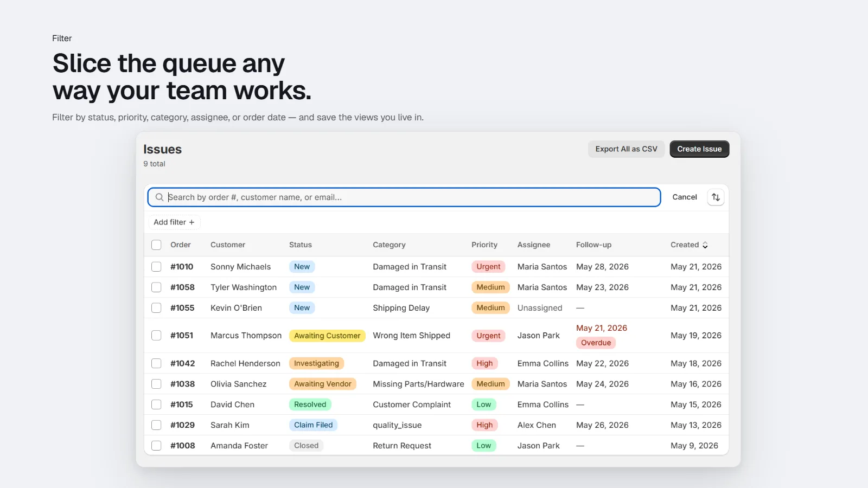868x488 pixels.
Task: Open the Add filter menu
Action: pos(174,222)
